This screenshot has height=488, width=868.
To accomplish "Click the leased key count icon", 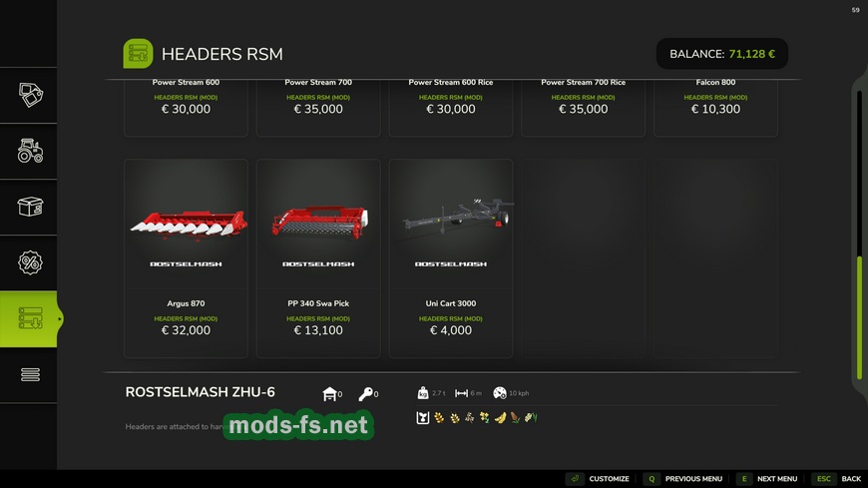I will [x=365, y=394].
